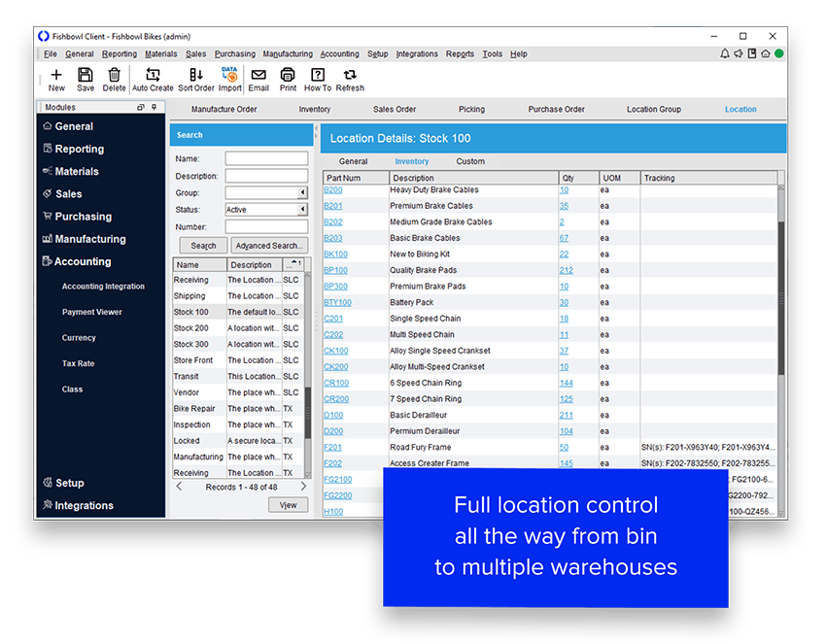
Task: Sort inventory by Qty column header
Action: [579, 178]
